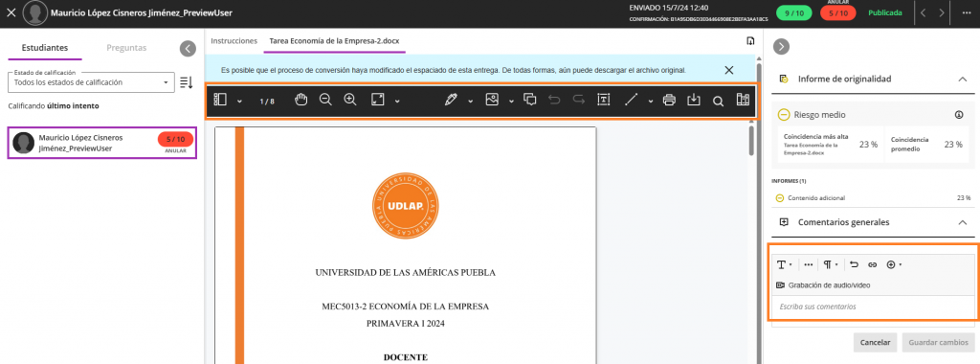Image resolution: width=980 pixels, height=364 pixels.
Task: Select the Tarea Economía de la Empresa-2.docx tab
Action: point(334,40)
